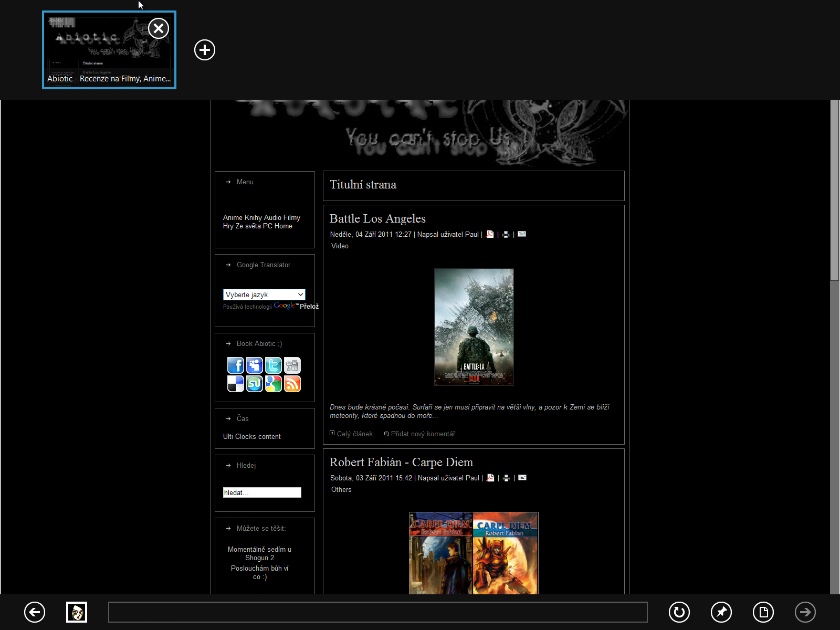Open the Ze světa menu link
The height and width of the screenshot is (630, 840).
248,226
